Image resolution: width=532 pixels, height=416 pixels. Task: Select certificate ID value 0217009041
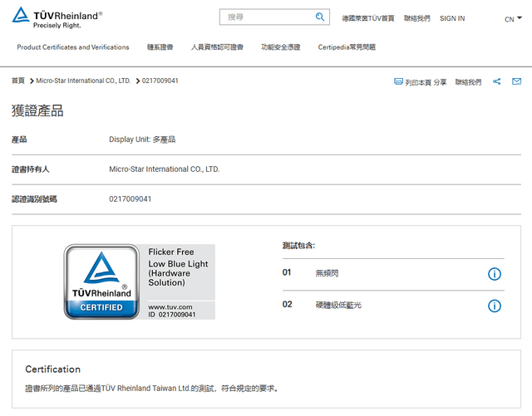[130, 199]
